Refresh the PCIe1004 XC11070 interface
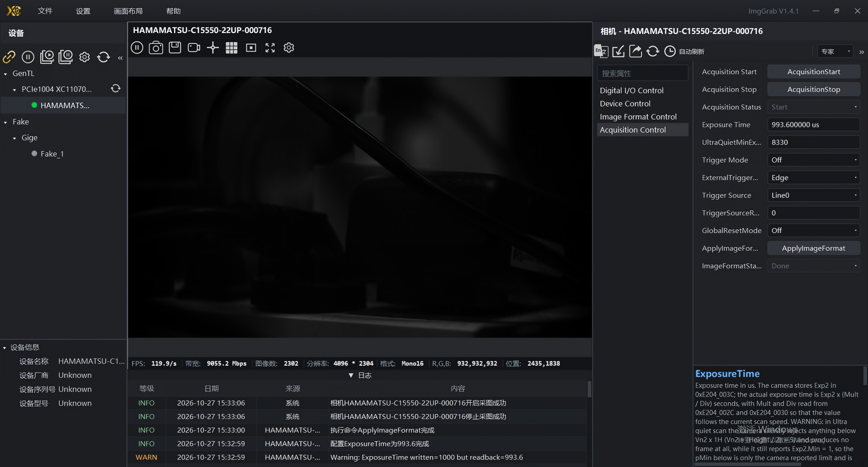868x467 pixels. pos(116,89)
